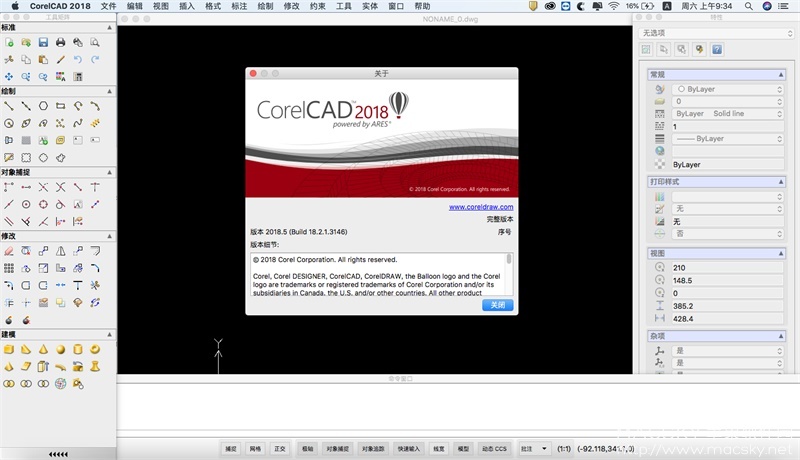This screenshot has width=800, height=460.
Task: Click the 模型 button in the status bar
Action: point(463,449)
